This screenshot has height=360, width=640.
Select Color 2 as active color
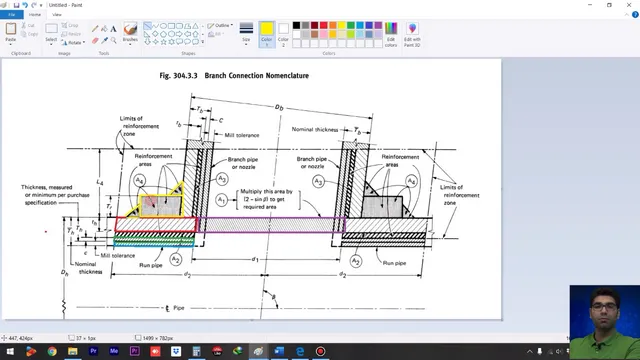283,35
